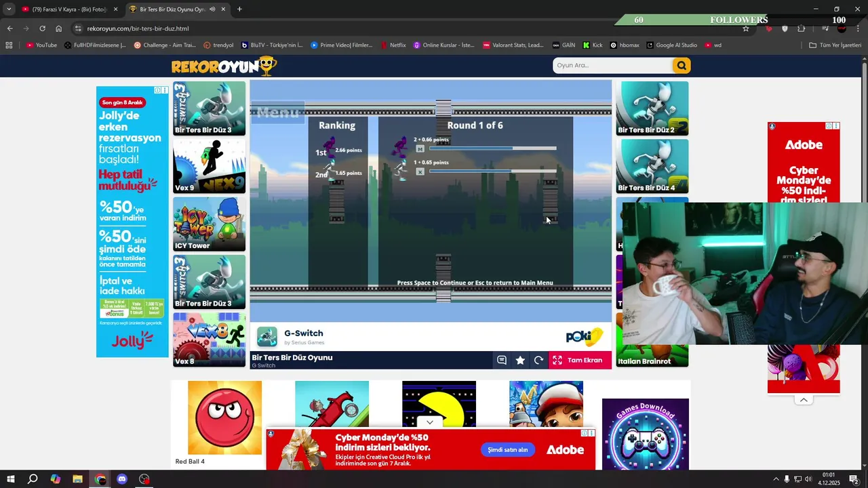This screenshot has height=488, width=868.
Task: Open Vex 9 game thumbnail
Action: (209, 167)
